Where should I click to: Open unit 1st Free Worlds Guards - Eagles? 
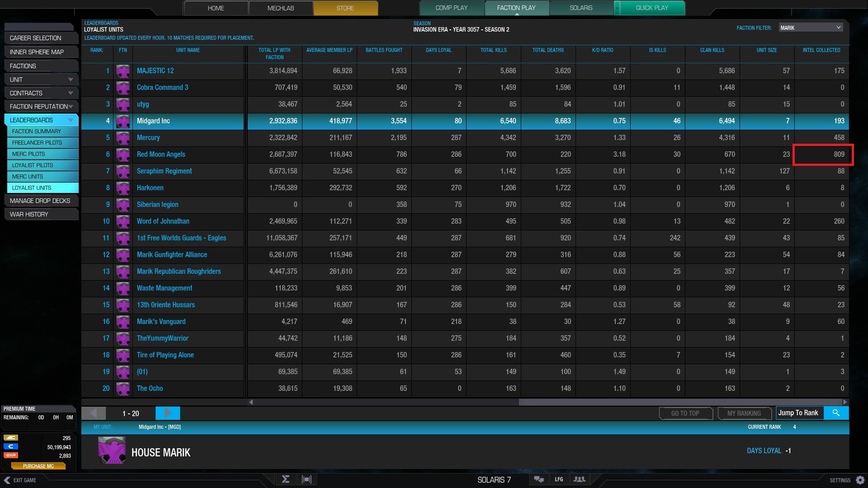tap(181, 238)
